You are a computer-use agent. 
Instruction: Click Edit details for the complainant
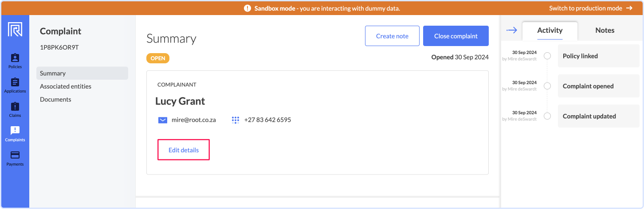(x=184, y=150)
